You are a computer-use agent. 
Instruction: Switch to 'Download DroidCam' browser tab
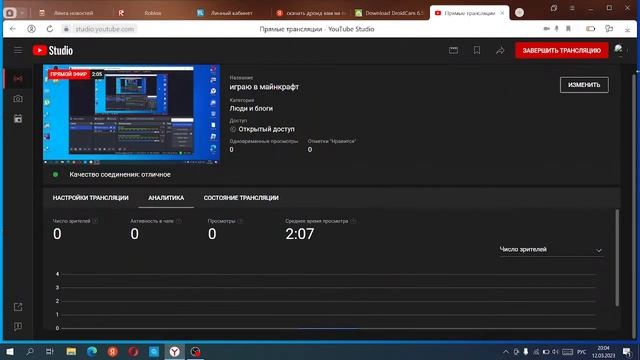pyautogui.click(x=389, y=13)
